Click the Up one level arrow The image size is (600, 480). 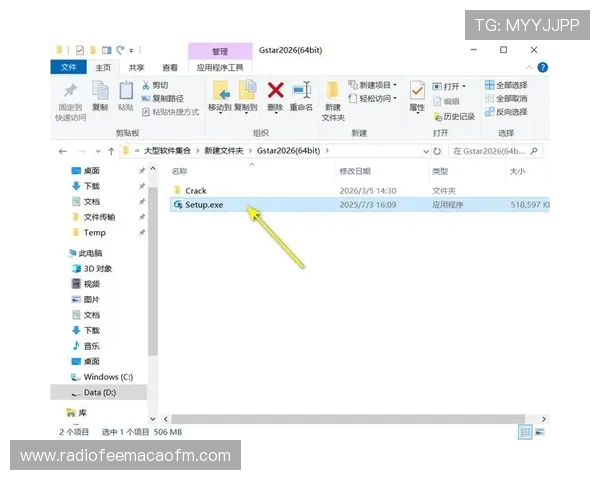[111, 152]
